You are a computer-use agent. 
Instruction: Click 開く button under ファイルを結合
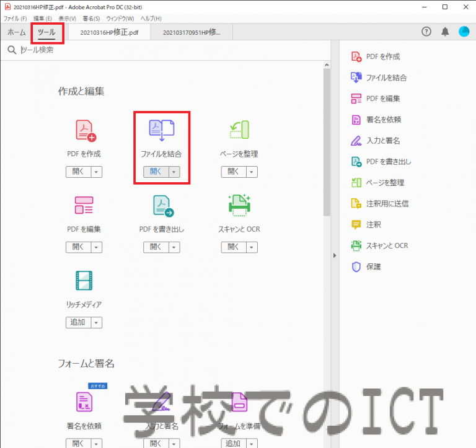[x=156, y=172]
